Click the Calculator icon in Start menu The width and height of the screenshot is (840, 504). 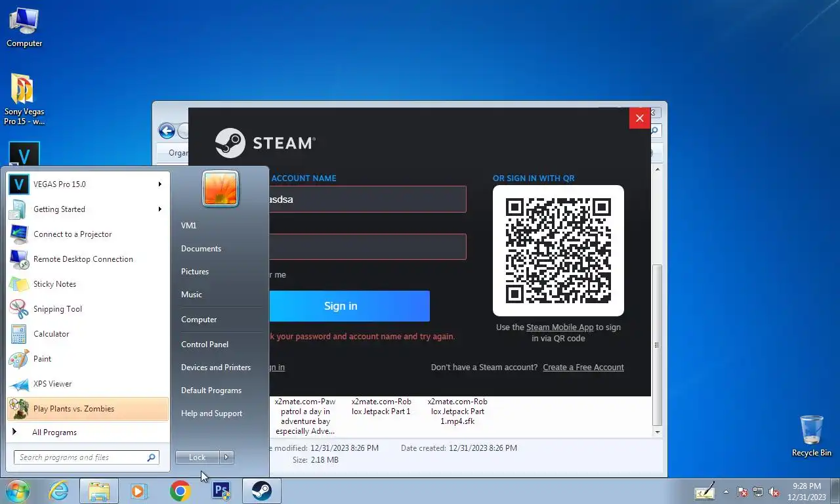point(18,334)
